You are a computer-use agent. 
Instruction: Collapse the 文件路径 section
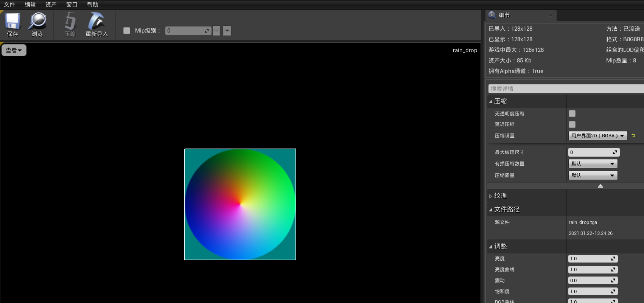(x=490, y=210)
